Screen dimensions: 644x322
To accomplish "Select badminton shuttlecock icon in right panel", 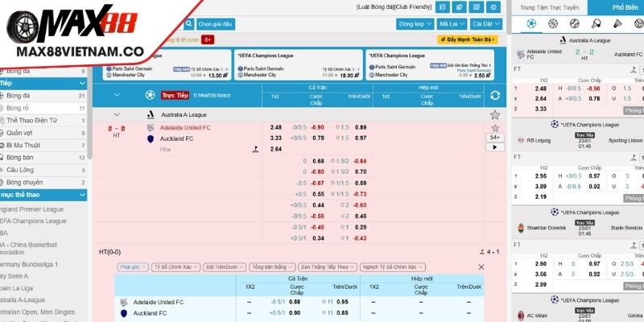I will coord(617,23).
